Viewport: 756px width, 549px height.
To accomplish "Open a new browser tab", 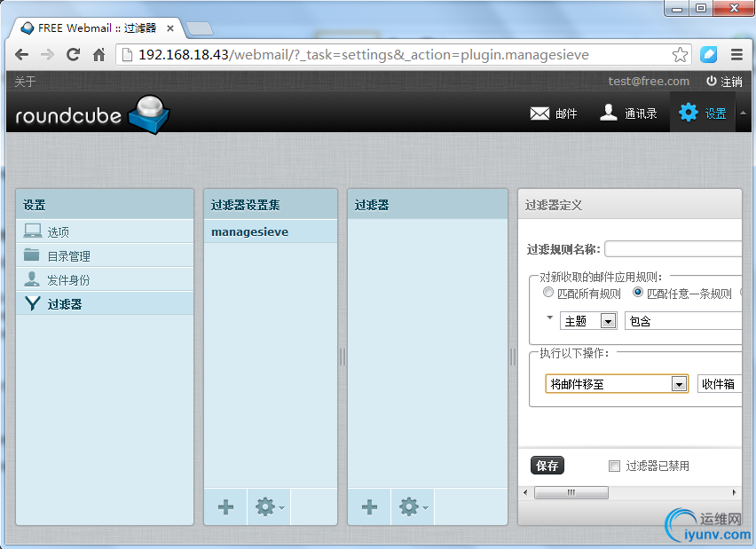I will click(x=200, y=28).
